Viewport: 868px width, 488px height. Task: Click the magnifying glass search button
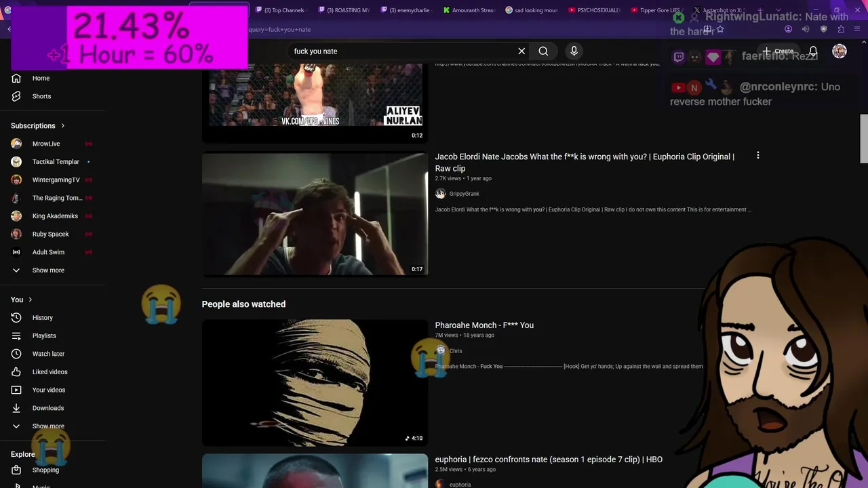point(543,51)
